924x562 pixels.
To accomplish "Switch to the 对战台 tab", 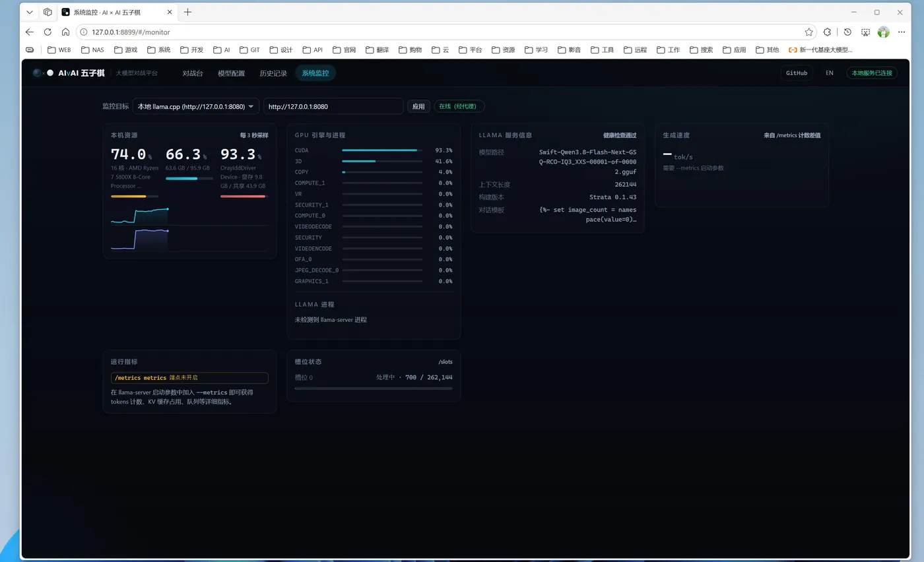I will click(193, 73).
